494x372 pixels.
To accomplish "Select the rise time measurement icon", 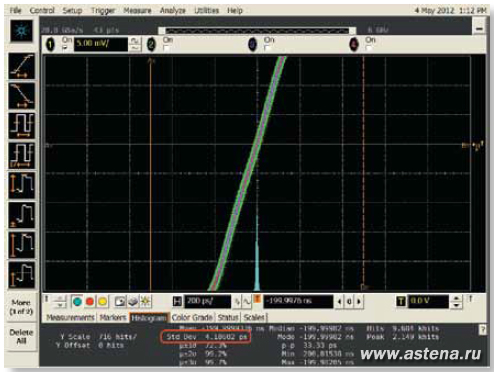I will coord(21,66).
